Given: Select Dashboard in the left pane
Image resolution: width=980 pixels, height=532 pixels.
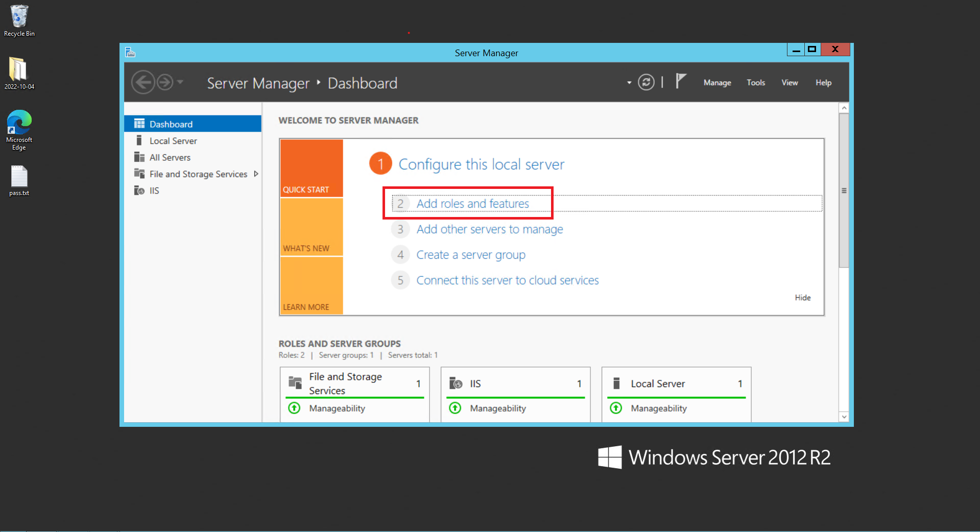Looking at the screenshot, I should pyautogui.click(x=193, y=124).
